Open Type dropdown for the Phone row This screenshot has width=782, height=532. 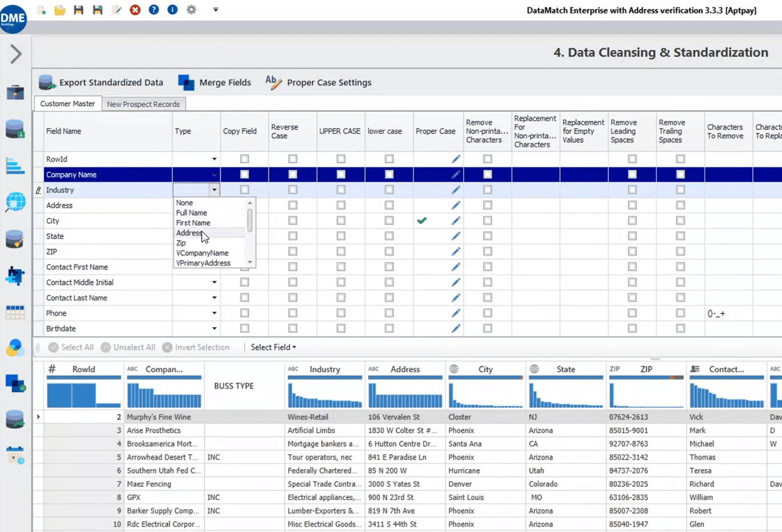(x=214, y=313)
